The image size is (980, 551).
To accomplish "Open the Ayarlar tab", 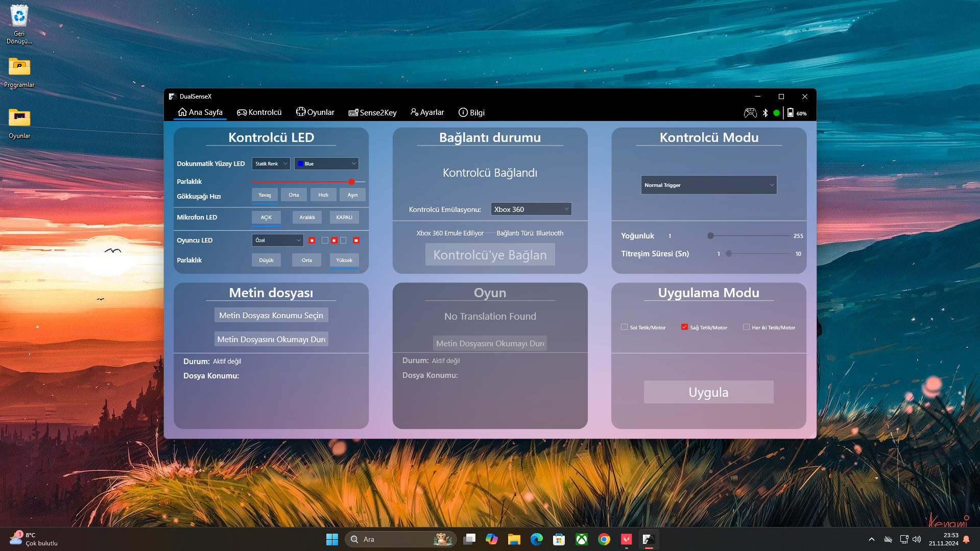I will coord(427,112).
